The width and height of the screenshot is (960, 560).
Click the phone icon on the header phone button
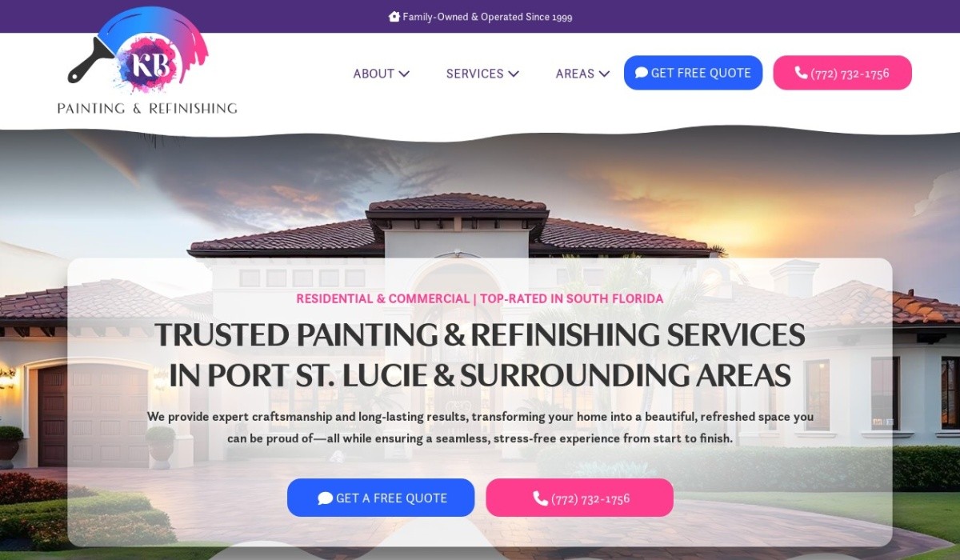click(801, 73)
